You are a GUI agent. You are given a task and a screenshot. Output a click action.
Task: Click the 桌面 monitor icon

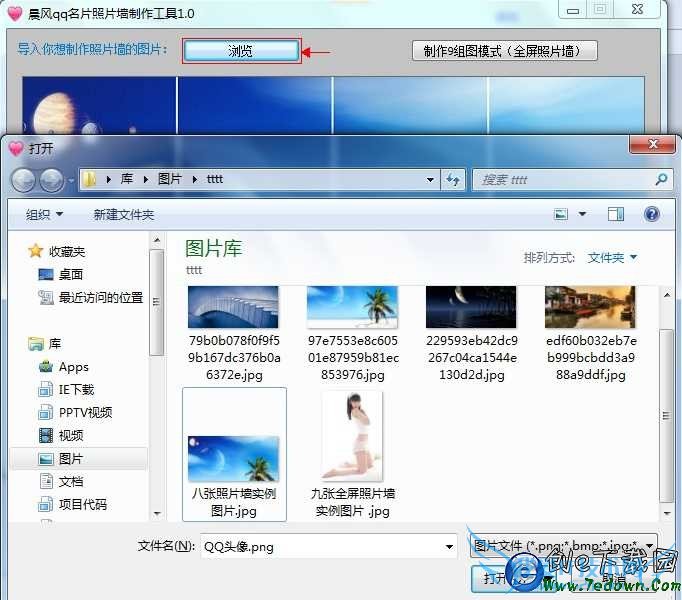[46, 275]
